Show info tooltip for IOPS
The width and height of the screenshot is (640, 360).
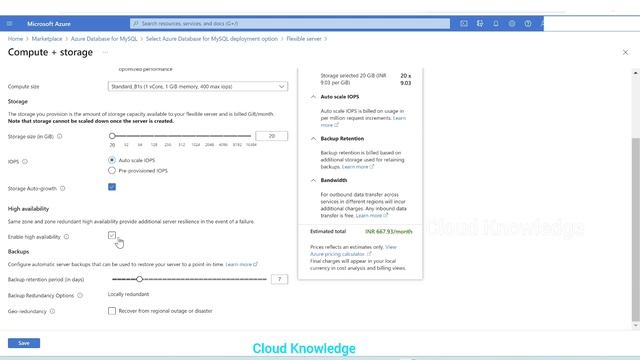coord(25,162)
